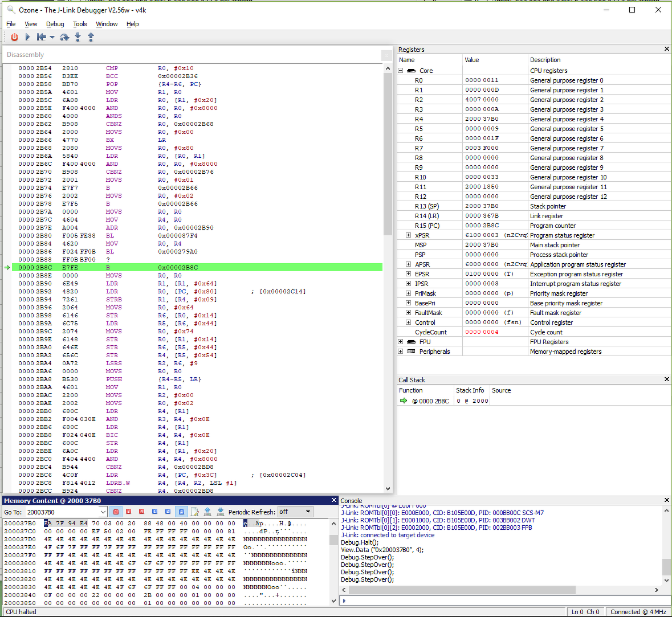The image size is (672, 617).
Task: Click the Step Over icon
Action: click(65, 37)
